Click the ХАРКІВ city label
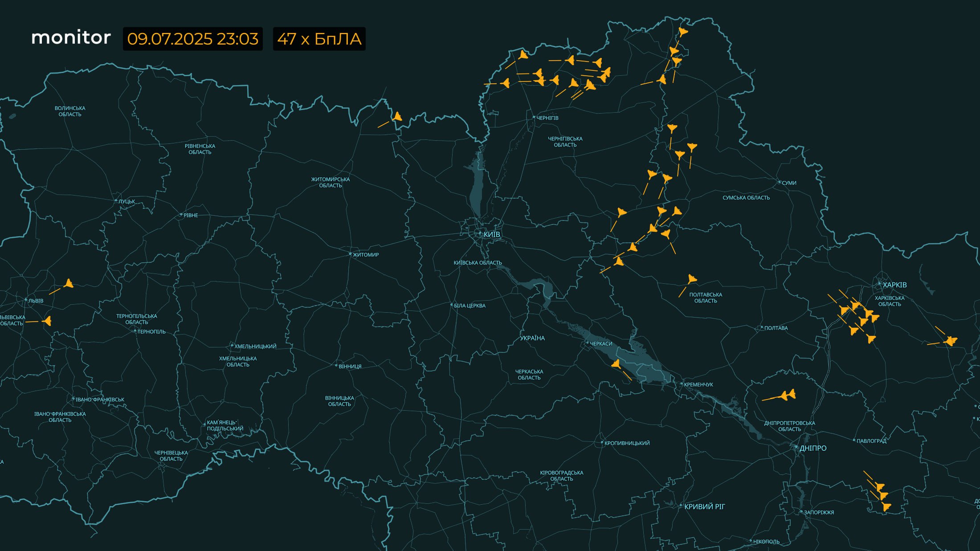The width and height of the screenshot is (980, 551). click(894, 285)
